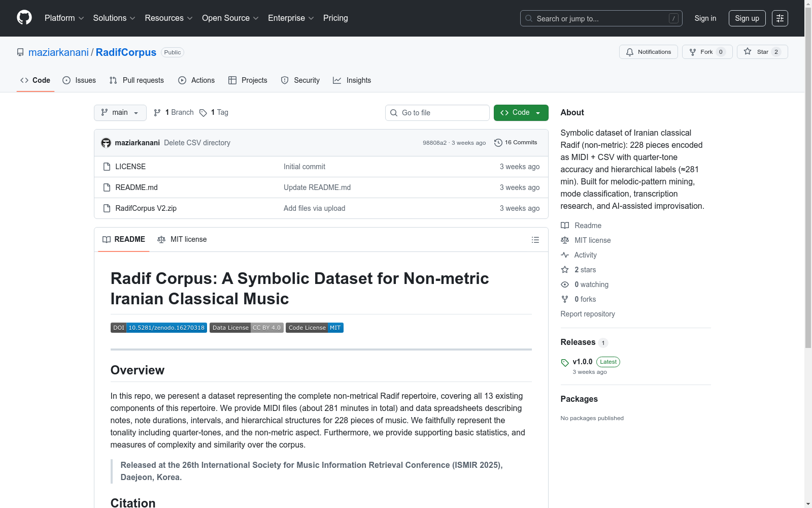812x508 pixels.
Task: Open the Security tab
Action: coord(300,80)
